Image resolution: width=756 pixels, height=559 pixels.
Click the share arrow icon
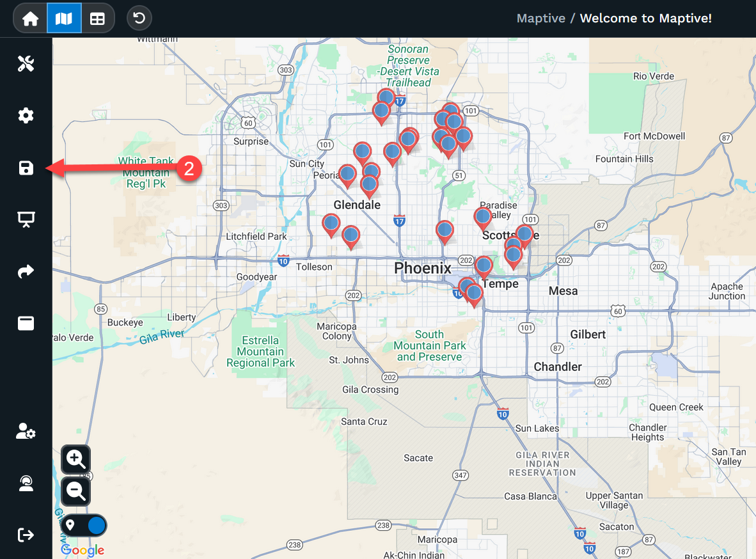pos(26,272)
